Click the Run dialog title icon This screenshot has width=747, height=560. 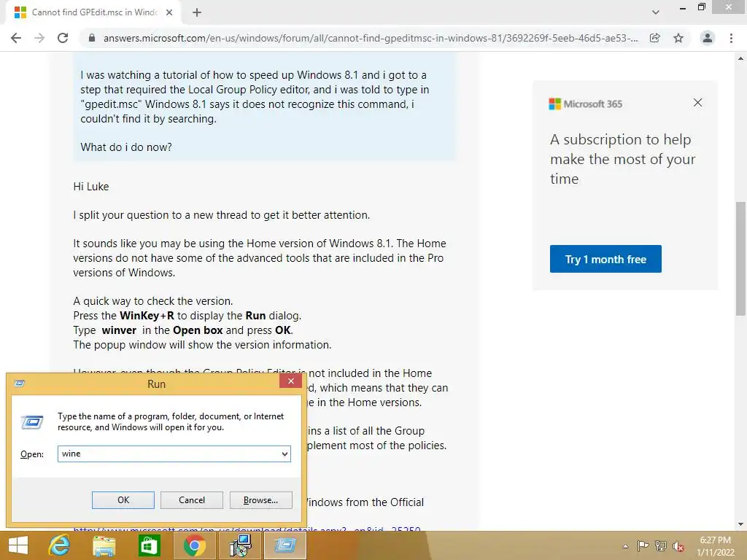(x=20, y=384)
